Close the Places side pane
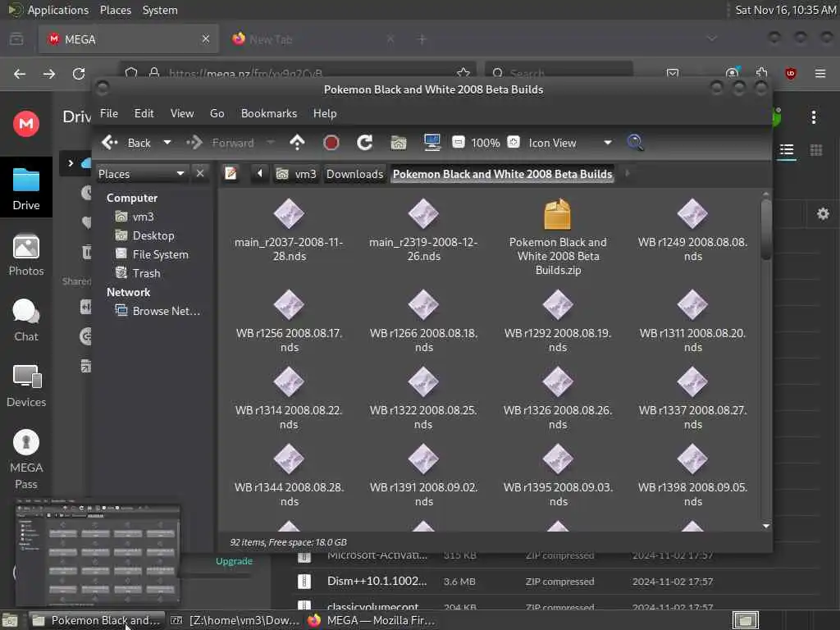Image resolution: width=840 pixels, height=630 pixels. coord(200,173)
